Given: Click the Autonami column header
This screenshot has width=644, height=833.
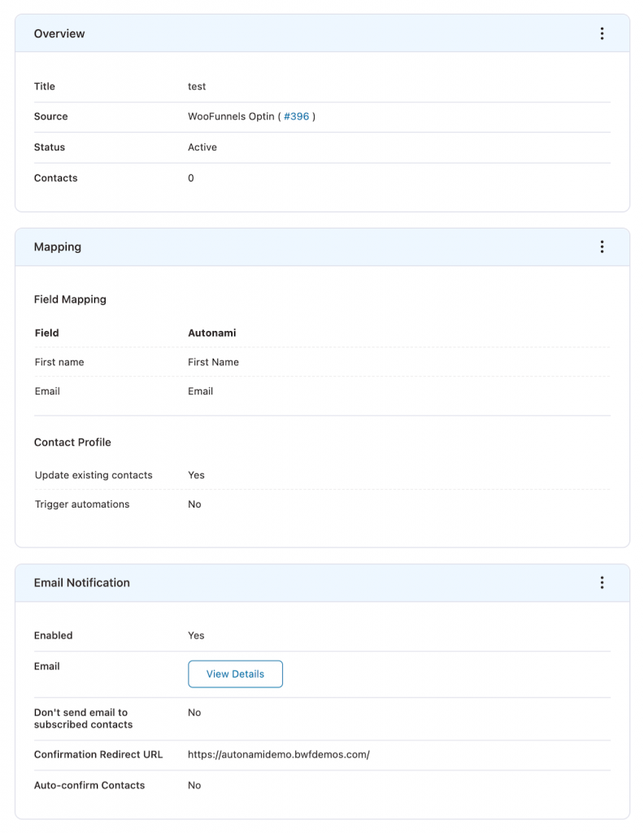Looking at the screenshot, I should 212,333.
